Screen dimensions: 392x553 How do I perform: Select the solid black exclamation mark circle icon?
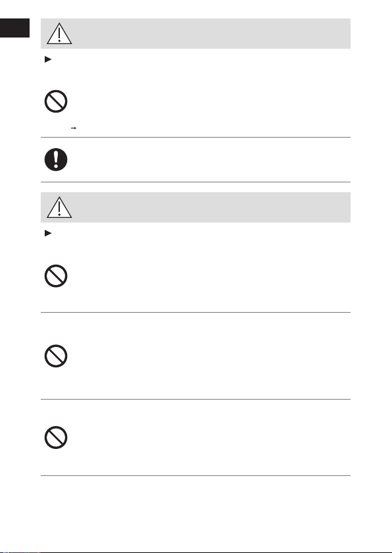(56, 160)
